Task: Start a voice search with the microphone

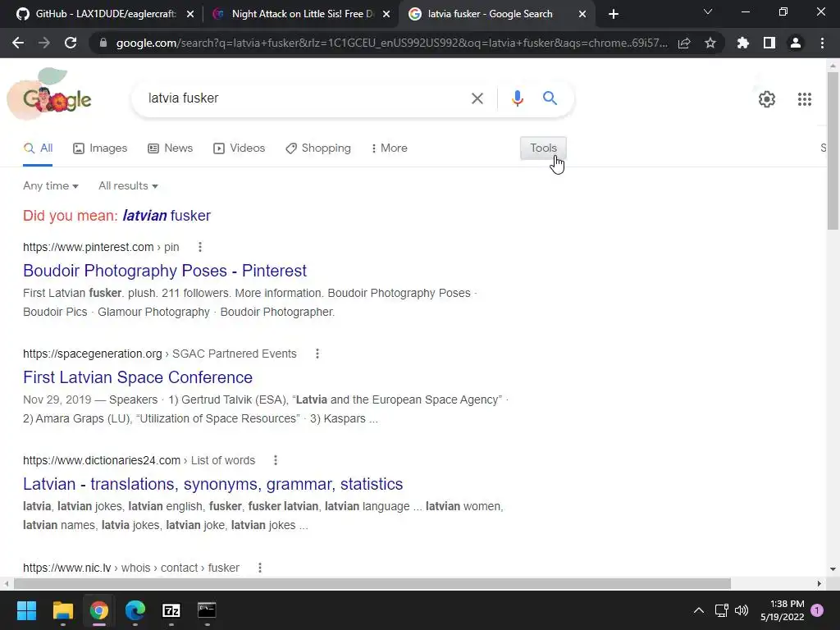Action: [517, 98]
